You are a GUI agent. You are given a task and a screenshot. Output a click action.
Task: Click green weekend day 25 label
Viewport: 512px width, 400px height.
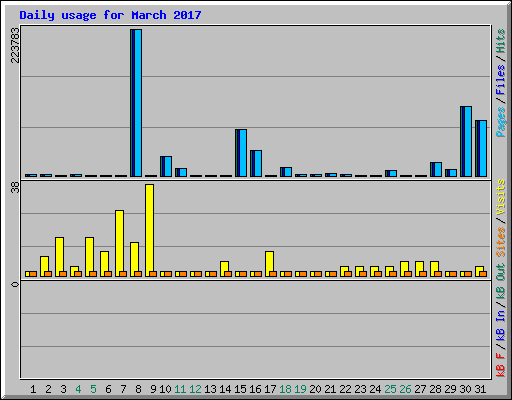[x=390, y=389]
